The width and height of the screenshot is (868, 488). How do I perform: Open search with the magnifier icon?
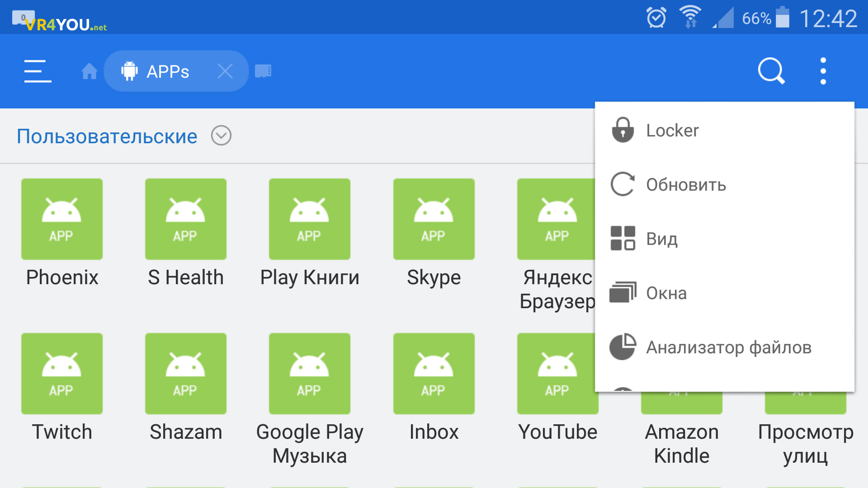pyautogui.click(x=771, y=71)
